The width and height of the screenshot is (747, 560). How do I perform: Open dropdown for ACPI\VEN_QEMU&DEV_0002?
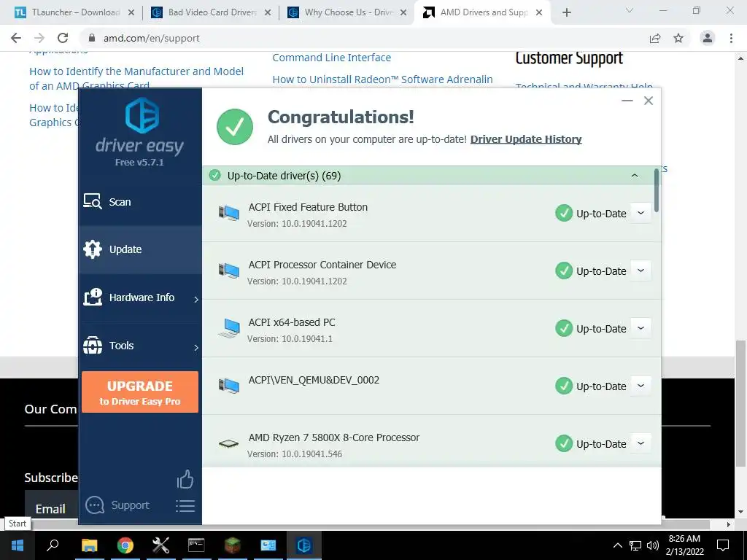640,386
